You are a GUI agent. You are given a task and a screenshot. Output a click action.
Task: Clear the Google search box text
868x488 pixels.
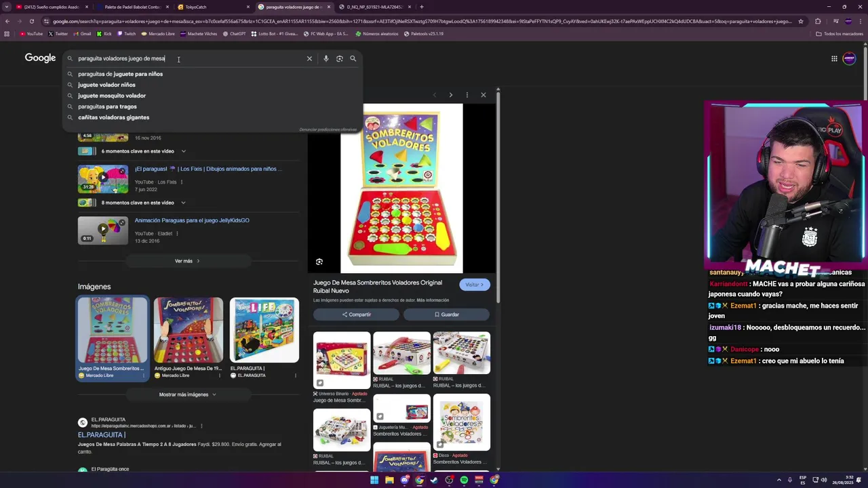[x=309, y=58]
